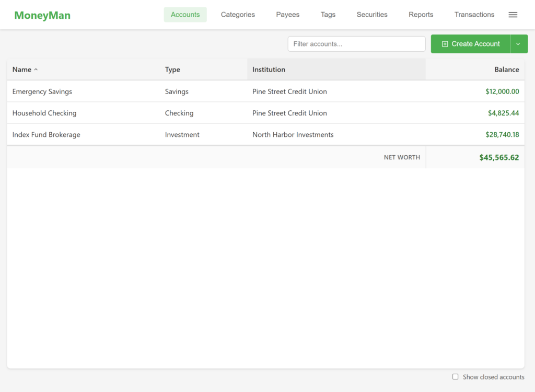Image resolution: width=535 pixels, height=392 pixels.
Task: Open the Transactions tab
Action: click(474, 15)
